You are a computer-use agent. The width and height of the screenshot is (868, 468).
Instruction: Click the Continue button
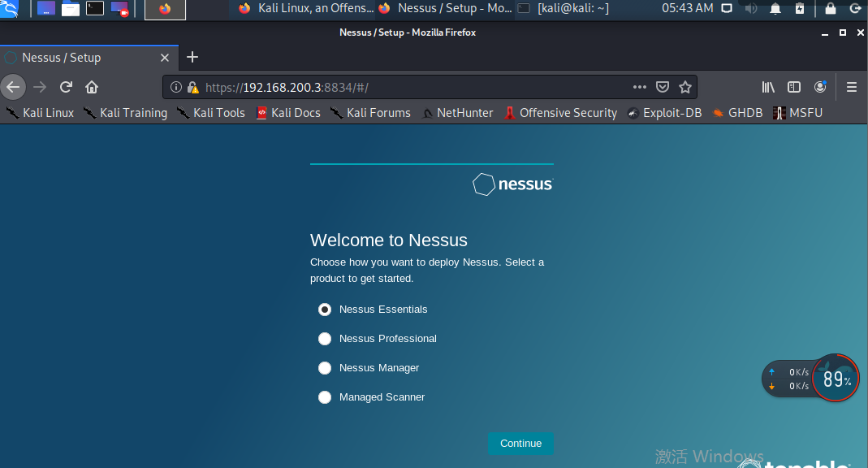click(521, 444)
